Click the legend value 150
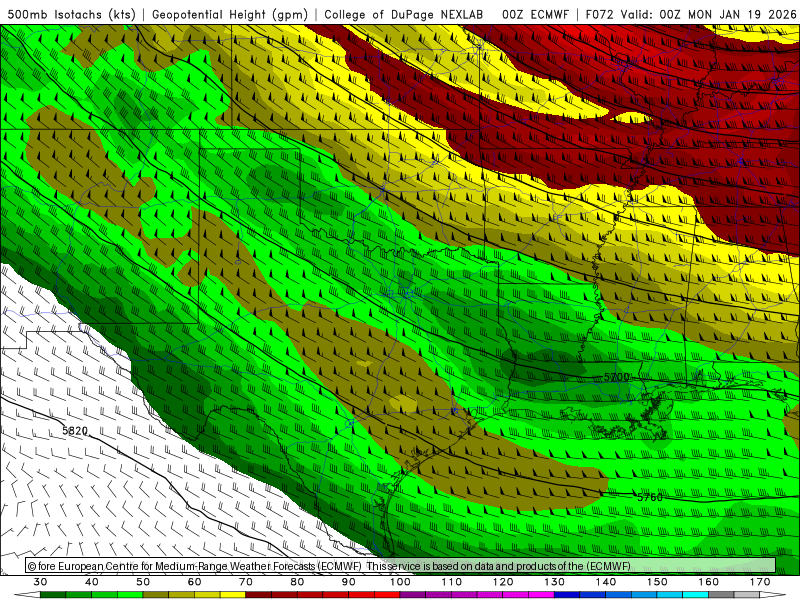This screenshot has height=600, width=800. coord(657,582)
